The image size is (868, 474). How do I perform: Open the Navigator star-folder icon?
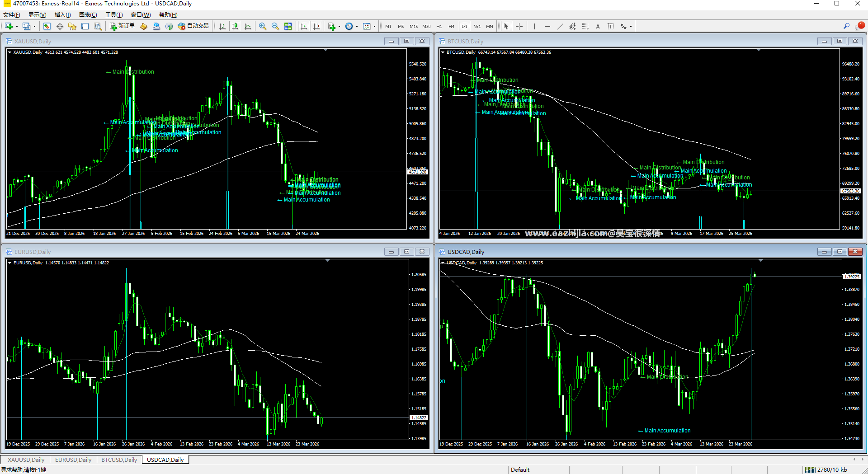click(72, 26)
